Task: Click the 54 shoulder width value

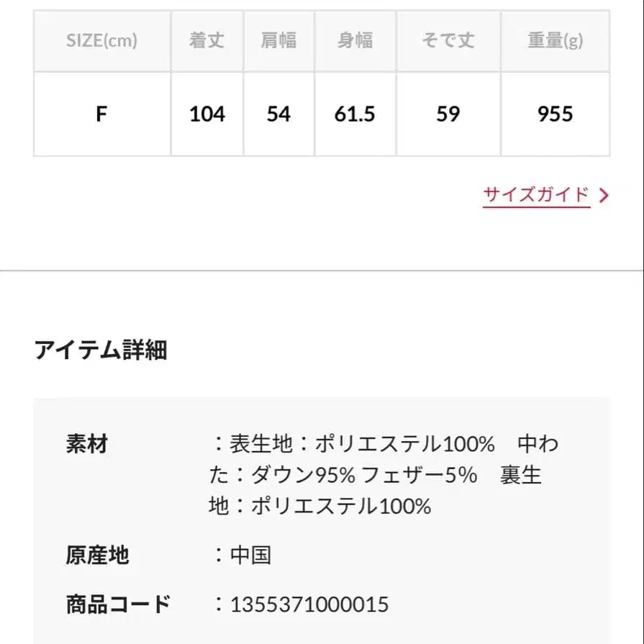Action: pos(278,114)
